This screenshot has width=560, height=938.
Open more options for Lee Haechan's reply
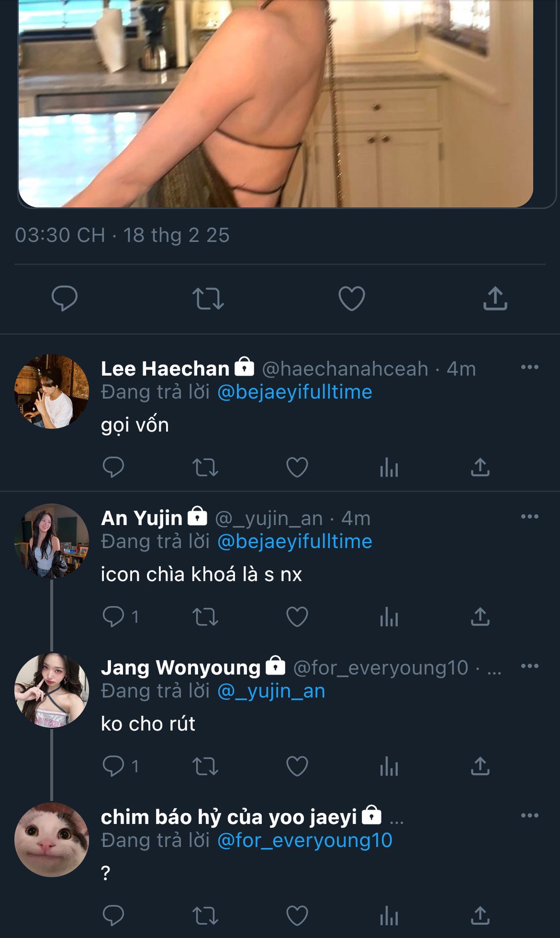click(530, 367)
